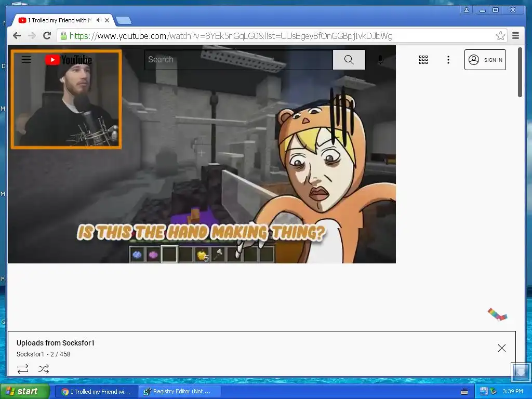Go to YouTube home via logo
Image resolution: width=532 pixels, height=399 pixels.
click(69, 60)
